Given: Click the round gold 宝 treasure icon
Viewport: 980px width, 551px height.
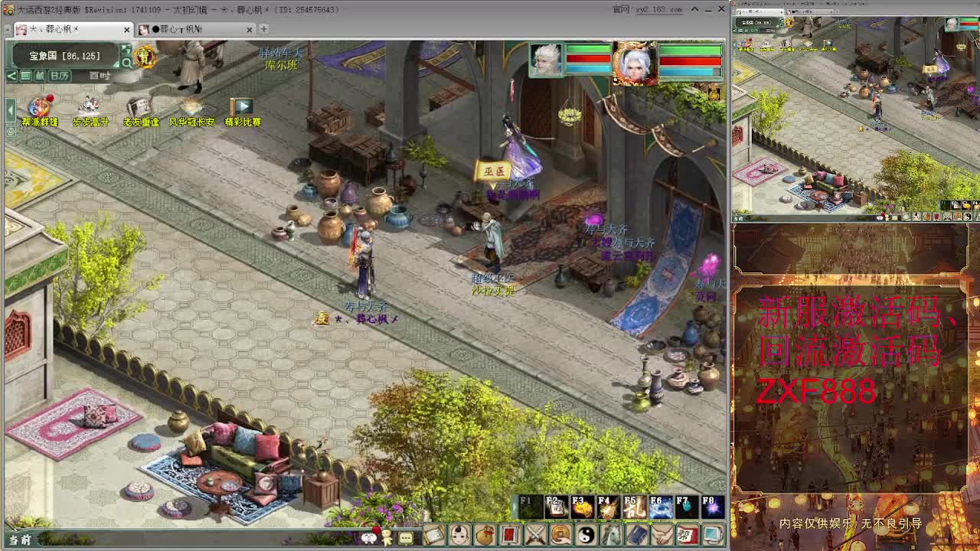Looking at the screenshot, I should (x=145, y=56).
